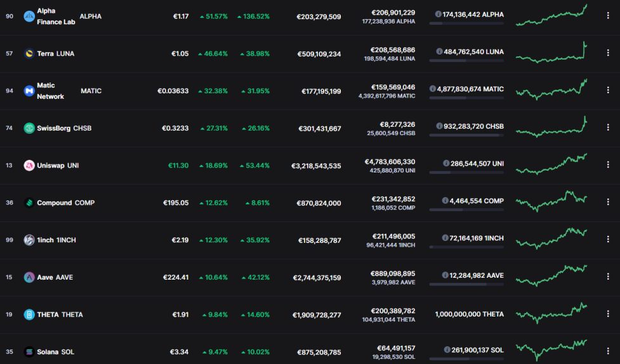Click the CHSB circulating supply progress bar
The image size is (620, 364).
pos(466,135)
